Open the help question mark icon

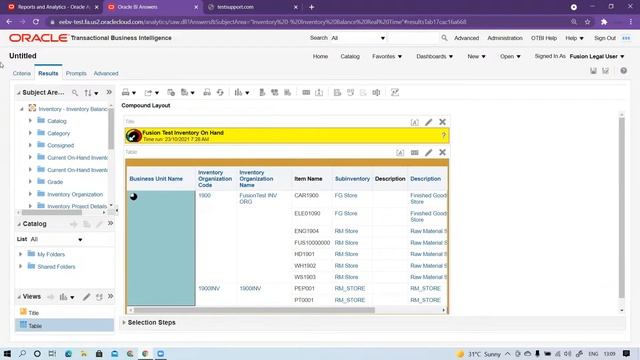coord(624,71)
